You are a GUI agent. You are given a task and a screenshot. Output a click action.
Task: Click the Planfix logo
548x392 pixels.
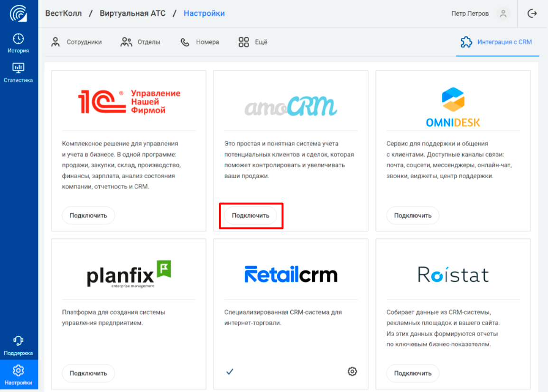(129, 274)
